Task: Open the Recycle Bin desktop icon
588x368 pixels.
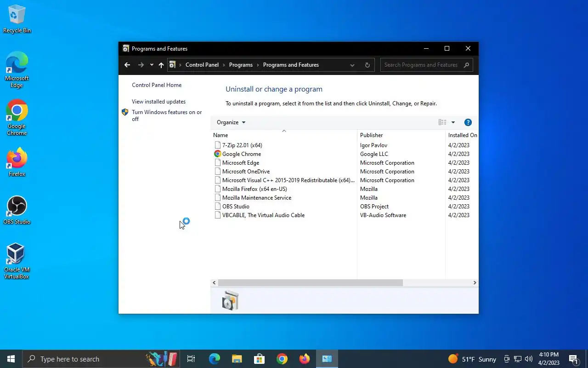Action: tap(17, 19)
